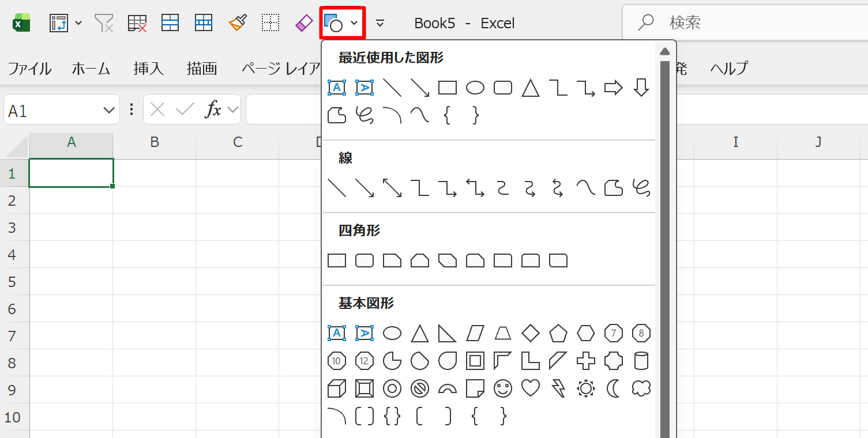This screenshot has width=868, height=438.
Task: Select the heart shape in basic shapes
Action: (531, 389)
